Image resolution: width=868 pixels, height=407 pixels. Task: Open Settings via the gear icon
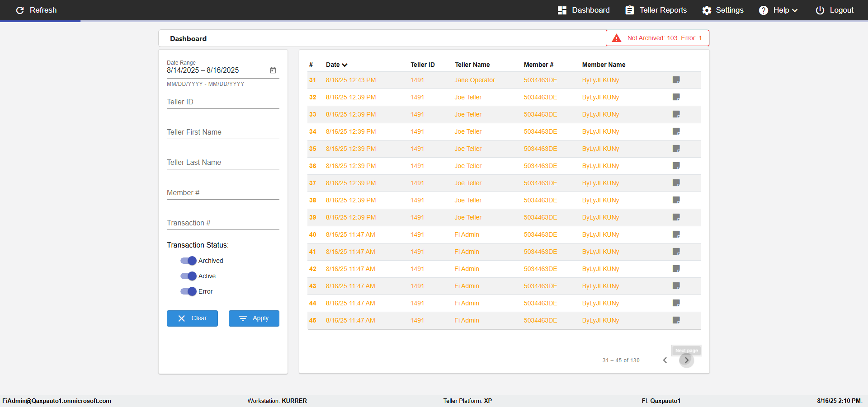pyautogui.click(x=707, y=10)
